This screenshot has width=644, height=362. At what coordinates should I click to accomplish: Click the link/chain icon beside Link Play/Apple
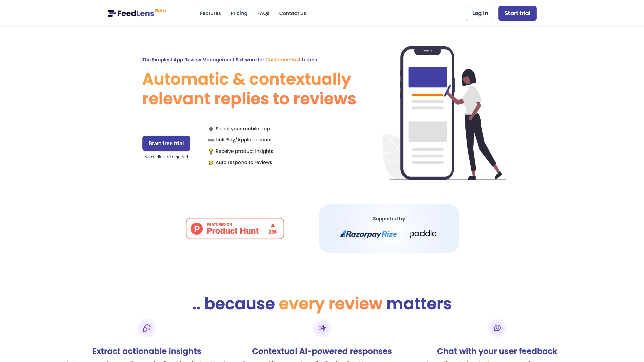pyautogui.click(x=211, y=140)
